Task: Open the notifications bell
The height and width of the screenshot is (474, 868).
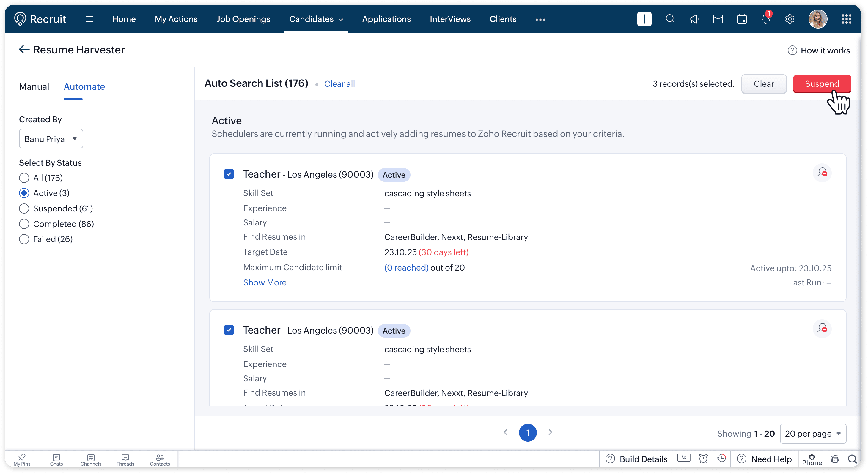Action: tap(765, 19)
